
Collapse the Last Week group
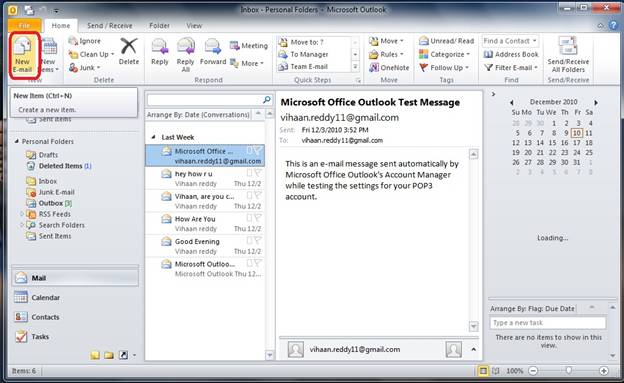click(x=153, y=137)
